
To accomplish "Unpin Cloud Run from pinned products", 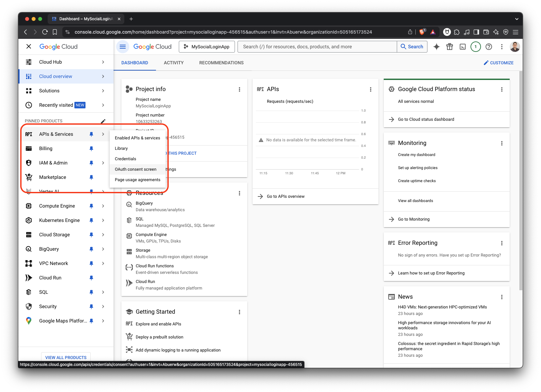I will pyautogui.click(x=91, y=278).
